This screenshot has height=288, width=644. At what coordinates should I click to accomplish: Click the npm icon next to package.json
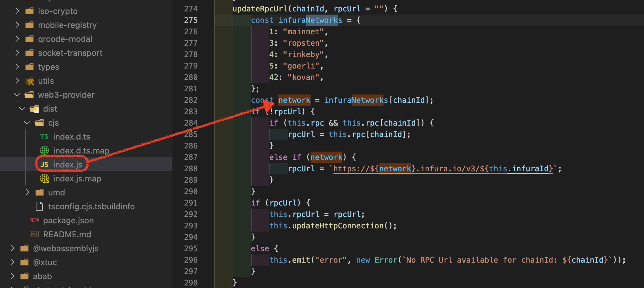(34, 220)
